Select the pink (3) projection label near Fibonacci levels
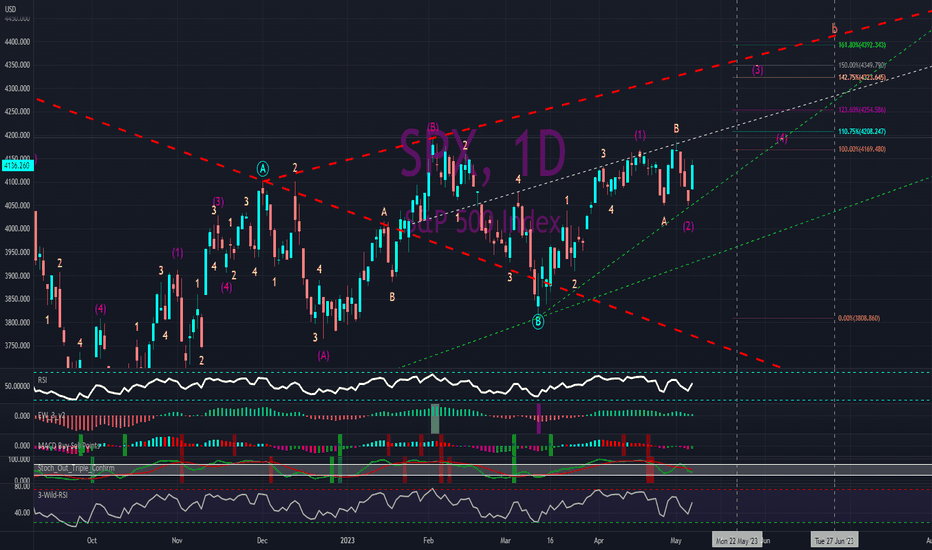 pos(757,70)
